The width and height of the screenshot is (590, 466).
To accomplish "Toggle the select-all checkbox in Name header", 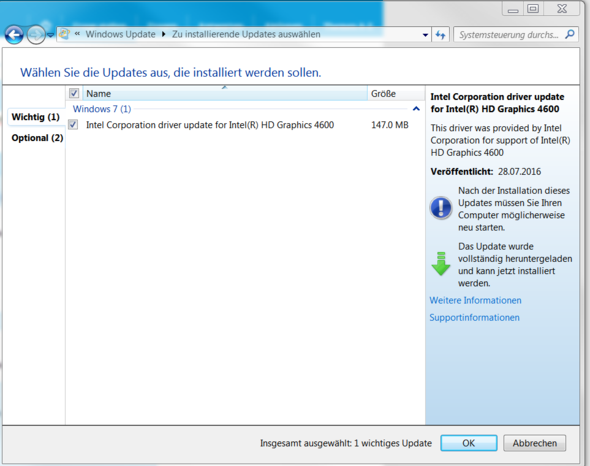I will coord(74,93).
